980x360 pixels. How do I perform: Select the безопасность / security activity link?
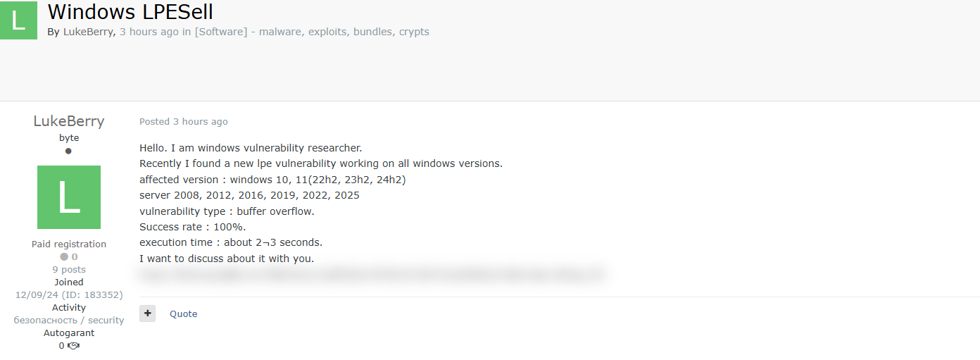69,321
